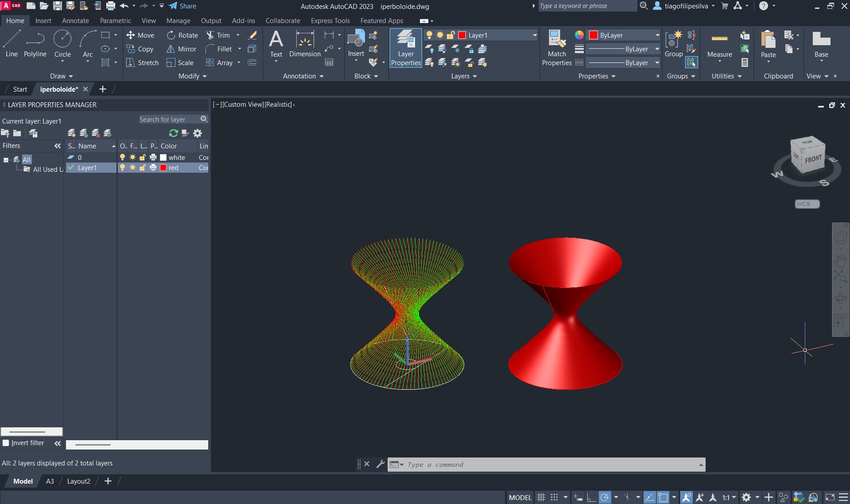Expand the Properties panel
The height and width of the screenshot is (504, 850).
pyautogui.click(x=597, y=76)
